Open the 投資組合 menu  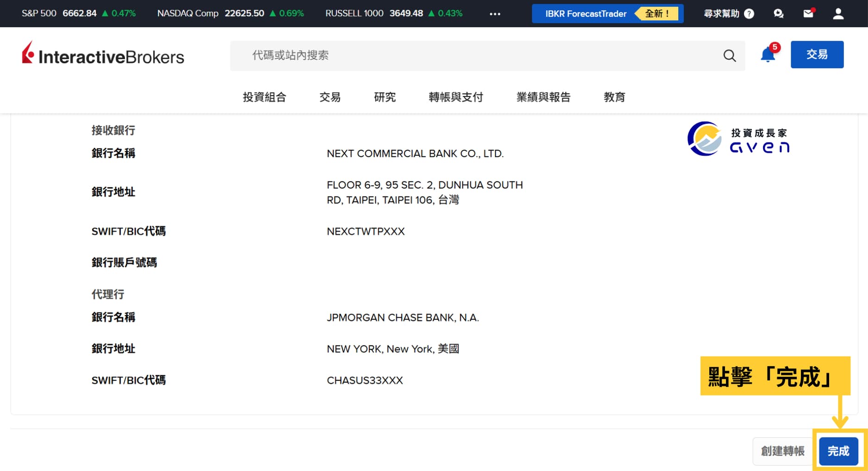(x=264, y=97)
